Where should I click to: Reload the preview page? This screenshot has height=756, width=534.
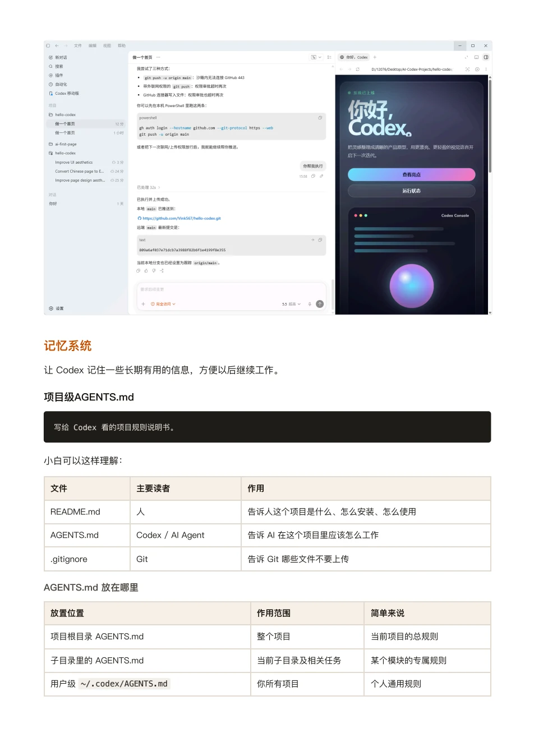pyautogui.click(x=358, y=70)
